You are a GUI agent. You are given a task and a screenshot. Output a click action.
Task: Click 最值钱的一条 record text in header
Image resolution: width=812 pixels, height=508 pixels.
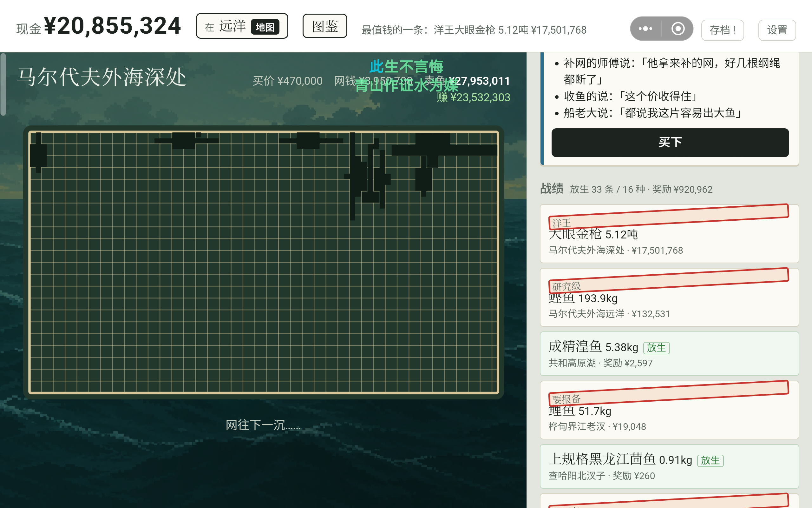(x=474, y=30)
